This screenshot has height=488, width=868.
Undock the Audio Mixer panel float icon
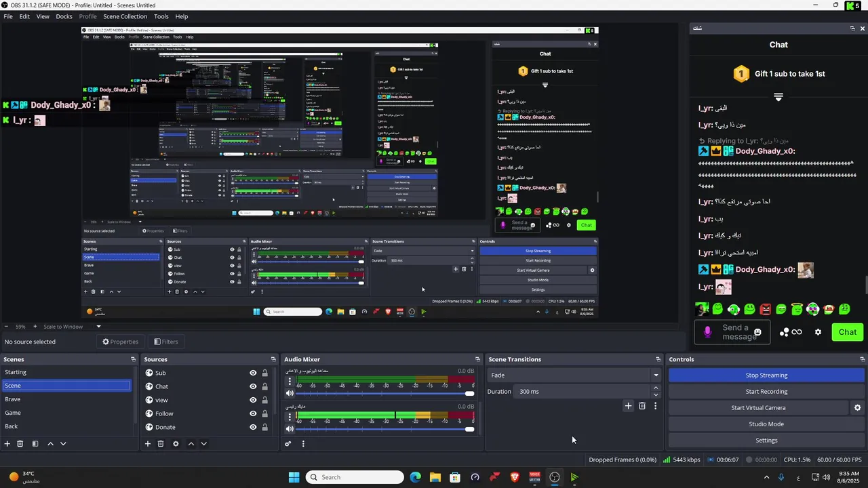[477, 359]
